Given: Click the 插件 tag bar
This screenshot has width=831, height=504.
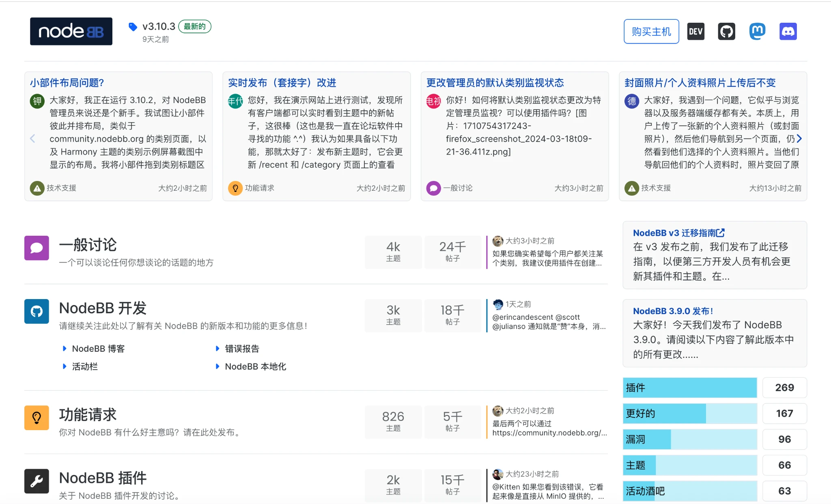Looking at the screenshot, I should point(689,388).
